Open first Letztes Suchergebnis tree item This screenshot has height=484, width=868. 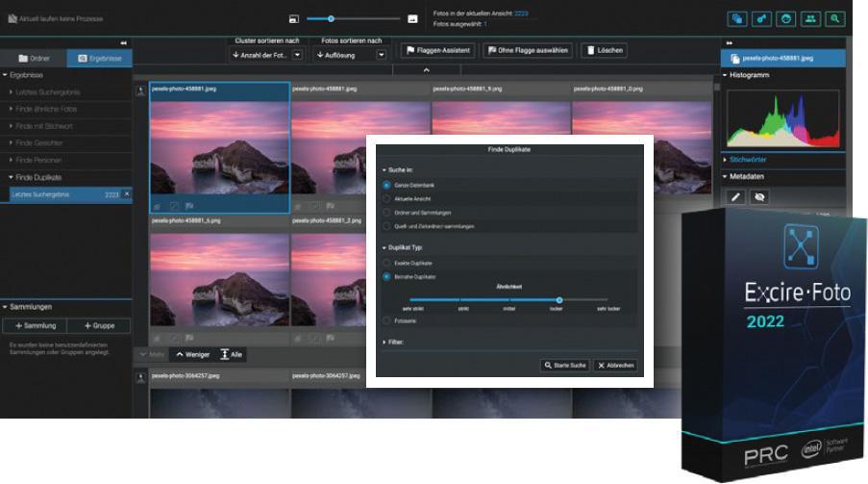[x=48, y=92]
